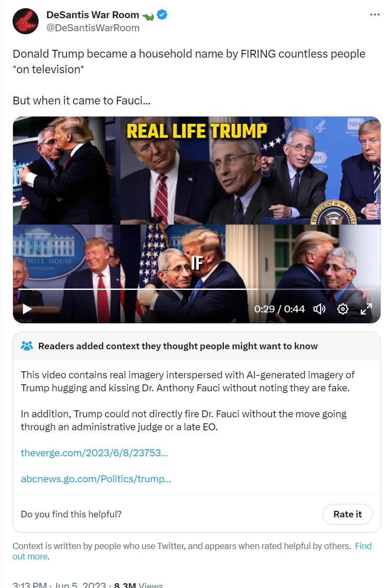Click the video thumbnail of Trump and Fauci
Image resolution: width=388 pixels, height=588 pixels.
[197, 220]
